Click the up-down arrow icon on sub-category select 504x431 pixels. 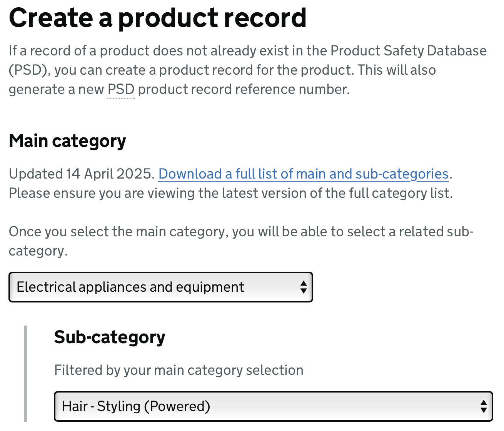484,406
